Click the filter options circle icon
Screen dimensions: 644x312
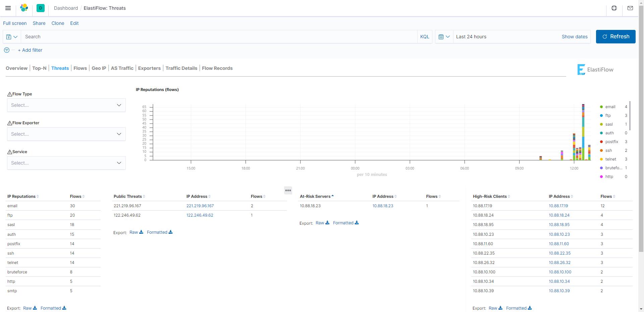click(7, 50)
